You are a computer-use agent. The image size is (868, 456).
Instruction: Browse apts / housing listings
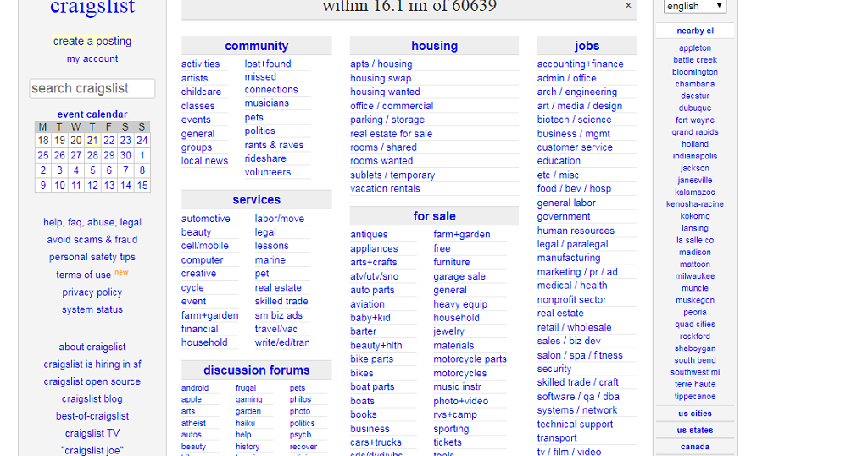click(x=381, y=64)
